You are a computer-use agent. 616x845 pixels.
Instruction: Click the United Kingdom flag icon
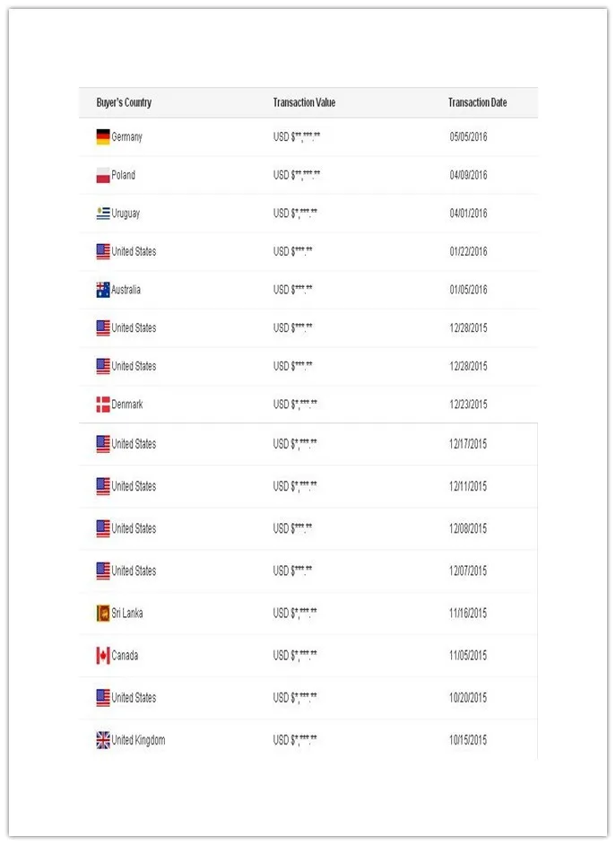103,740
